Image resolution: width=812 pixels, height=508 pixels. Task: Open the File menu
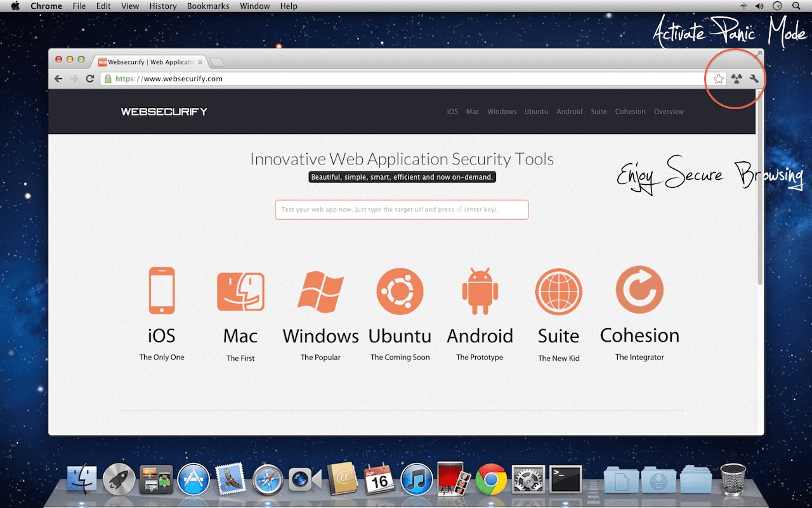pos(79,6)
